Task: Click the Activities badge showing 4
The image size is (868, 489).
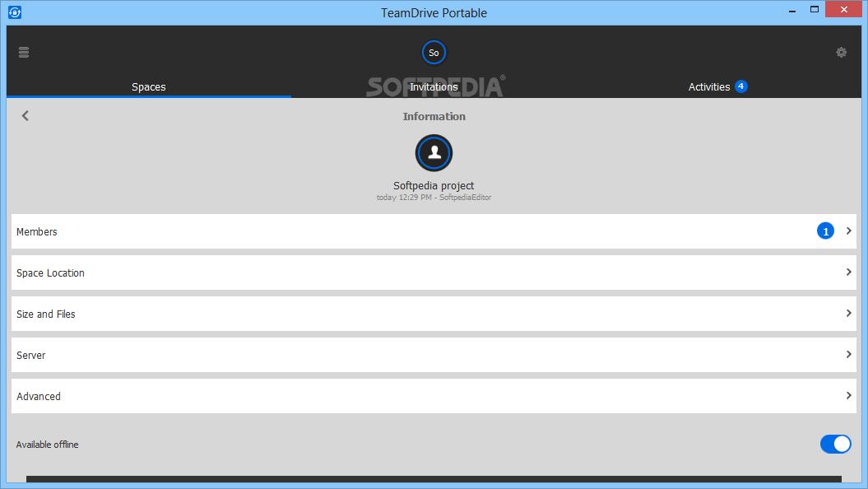Action: pos(740,86)
